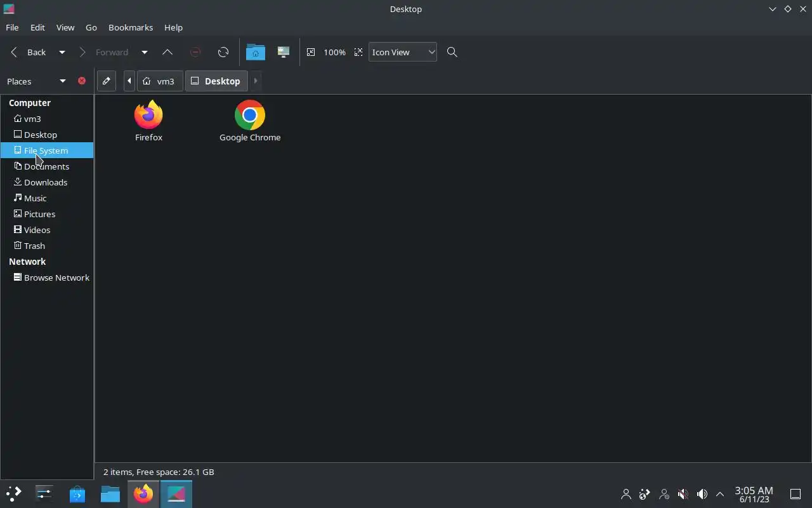Open Dolphin file manager taskbar icon

click(x=110, y=493)
